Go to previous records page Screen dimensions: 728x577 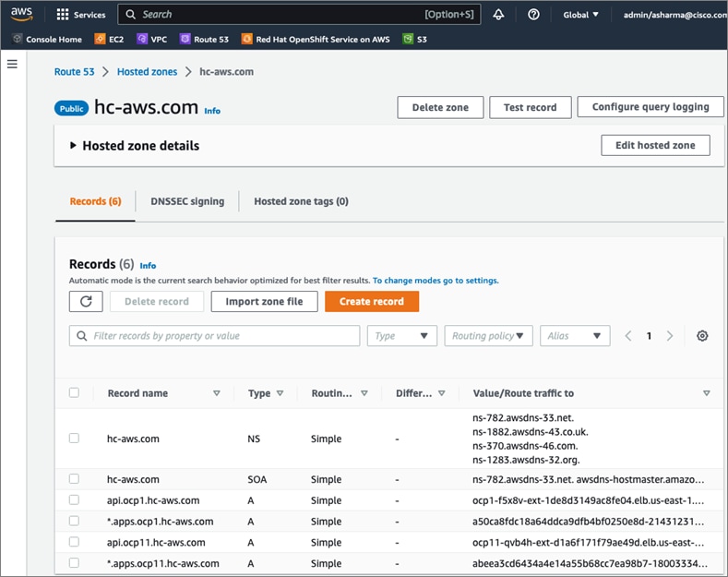coord(628,335)
